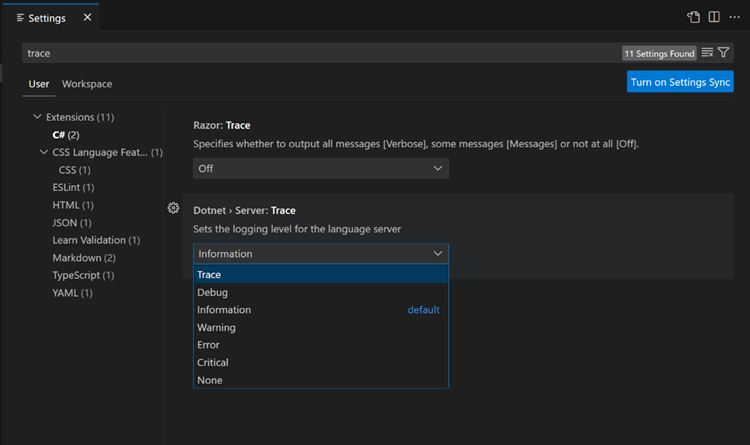Click the split editor icon
The width and height of the screenshot is (750, 445).
(x=714, y=17)
